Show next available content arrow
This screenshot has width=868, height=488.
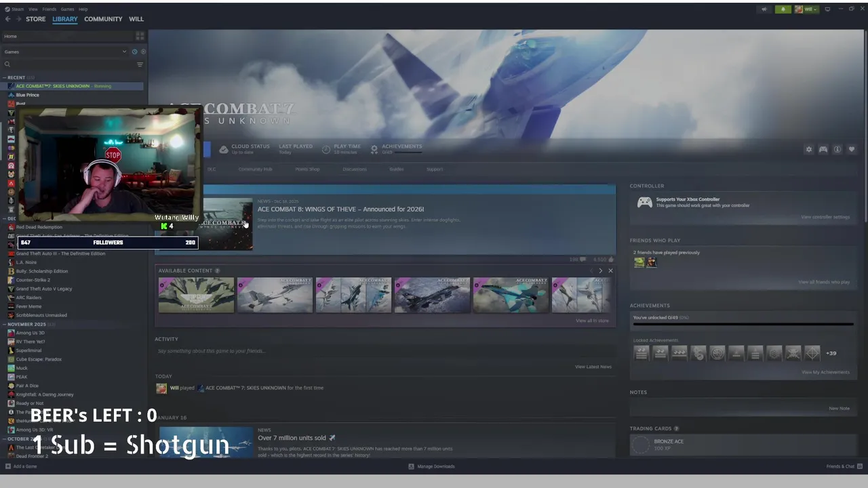click(600, 270)
